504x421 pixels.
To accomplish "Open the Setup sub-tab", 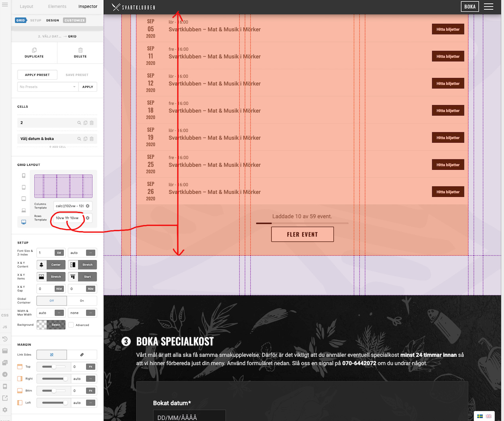I will point(36,20).
